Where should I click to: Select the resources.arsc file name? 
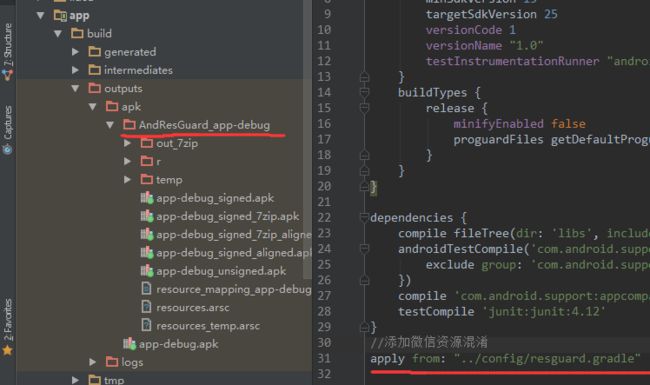pyautogui.click(x=193, y=308)
